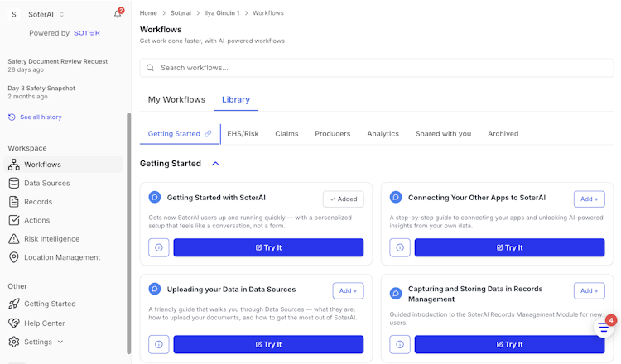Viewport: 621px width, 364px height.
Task: Open the Shared with you tab
Action: click(443, 134)
